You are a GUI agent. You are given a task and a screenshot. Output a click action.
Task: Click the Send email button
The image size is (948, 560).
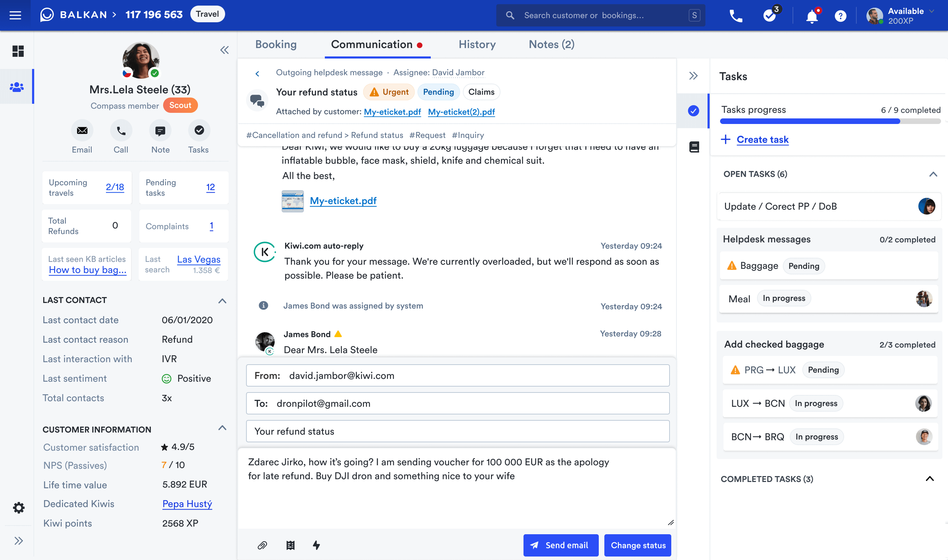[561, 545]
